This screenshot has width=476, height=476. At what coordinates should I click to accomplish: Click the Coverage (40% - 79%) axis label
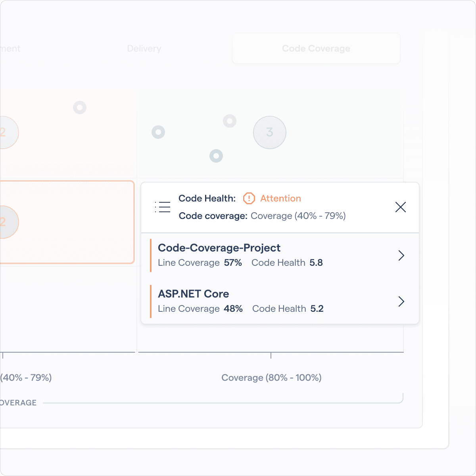[25, 378]
